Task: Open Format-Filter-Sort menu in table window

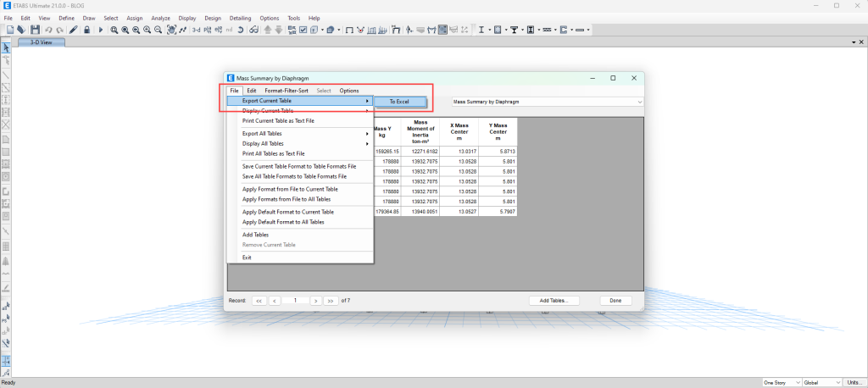Action: click(287, 91)
